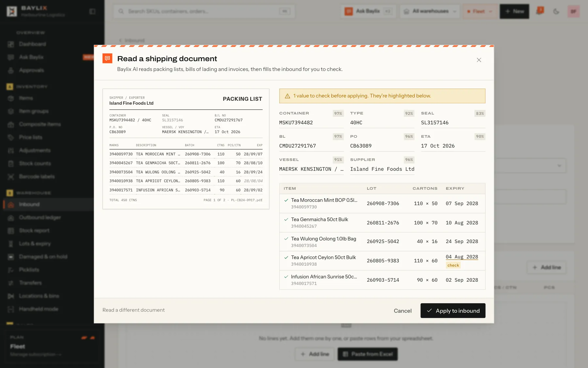Cancel the shipping document dialog

tap(402, 310)
